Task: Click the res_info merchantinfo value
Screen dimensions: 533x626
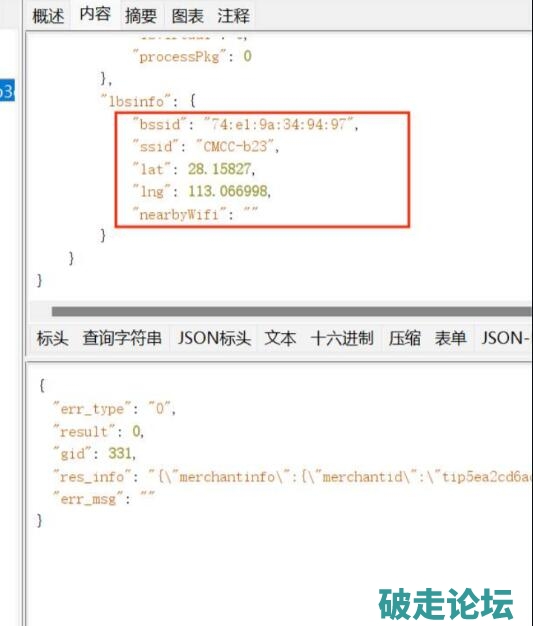Action: [340, 477]
